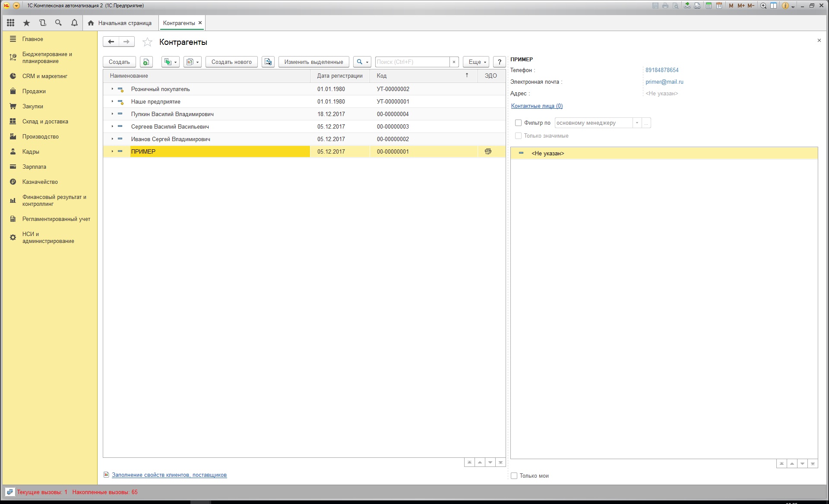Viewport: 829px width, 504px height.
Task: Open the 1C main menu dropdown arrow
Action: 16,6
